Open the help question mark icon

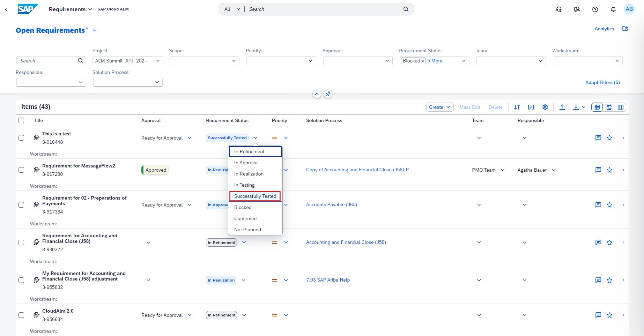point(595,9)
